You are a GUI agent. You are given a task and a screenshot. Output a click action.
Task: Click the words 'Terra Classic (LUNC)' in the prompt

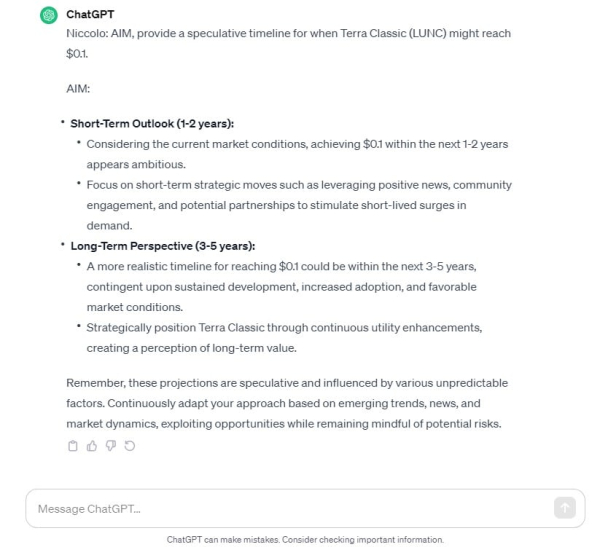(395, 34)
